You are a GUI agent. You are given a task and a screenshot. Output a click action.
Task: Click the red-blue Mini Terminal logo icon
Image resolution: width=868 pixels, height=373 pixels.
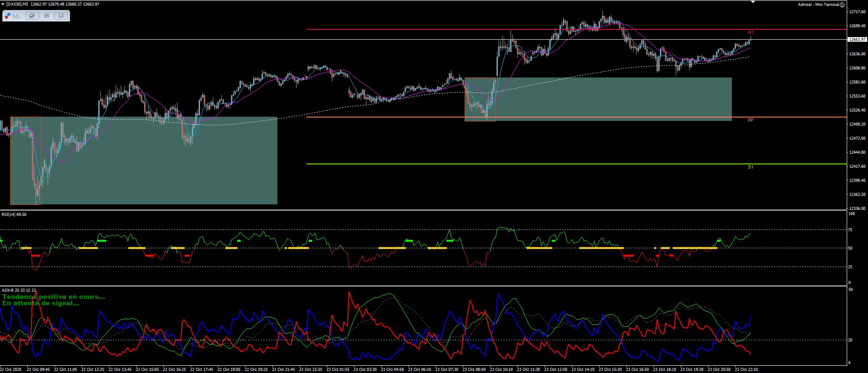[8, 16]
